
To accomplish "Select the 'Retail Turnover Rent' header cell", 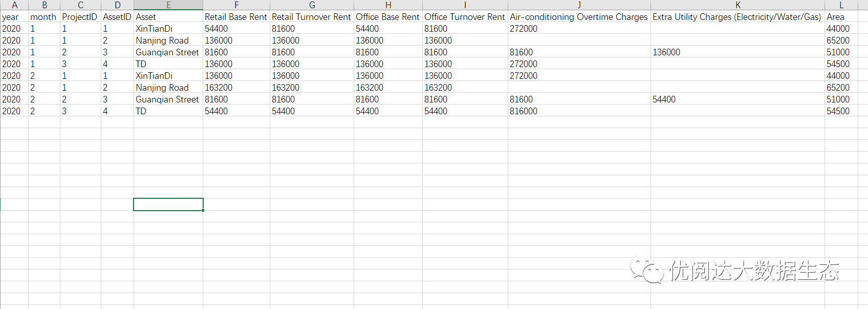I will coord(312,17).
